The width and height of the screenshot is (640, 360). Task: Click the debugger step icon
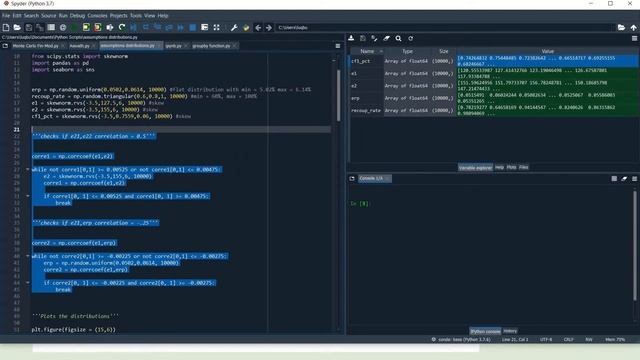tap(146, 27)
